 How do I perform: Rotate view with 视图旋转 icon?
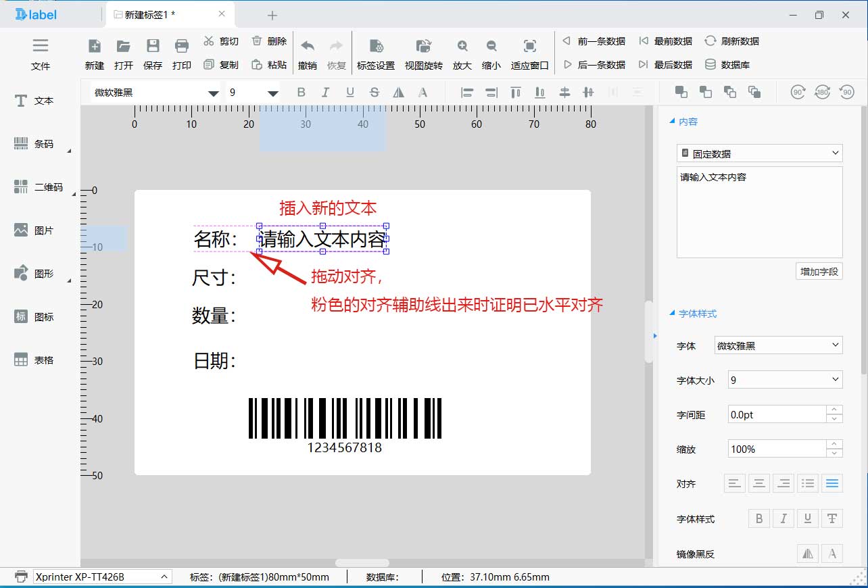(423, 53)
